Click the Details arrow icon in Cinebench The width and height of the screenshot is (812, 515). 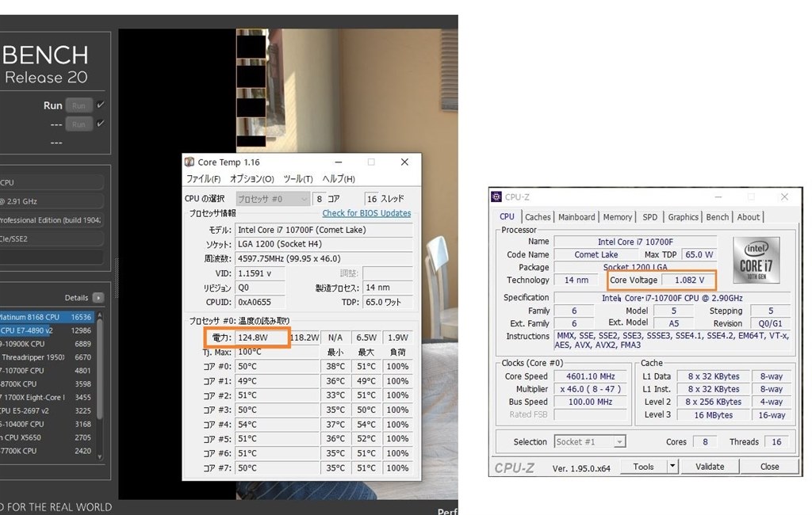(98, 298)
